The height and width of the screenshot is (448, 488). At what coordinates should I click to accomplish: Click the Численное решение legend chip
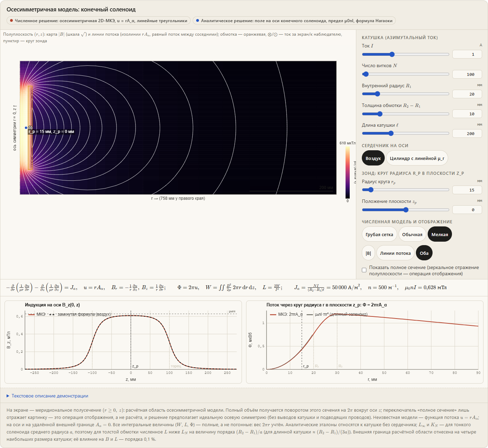(x=98, y=21)
